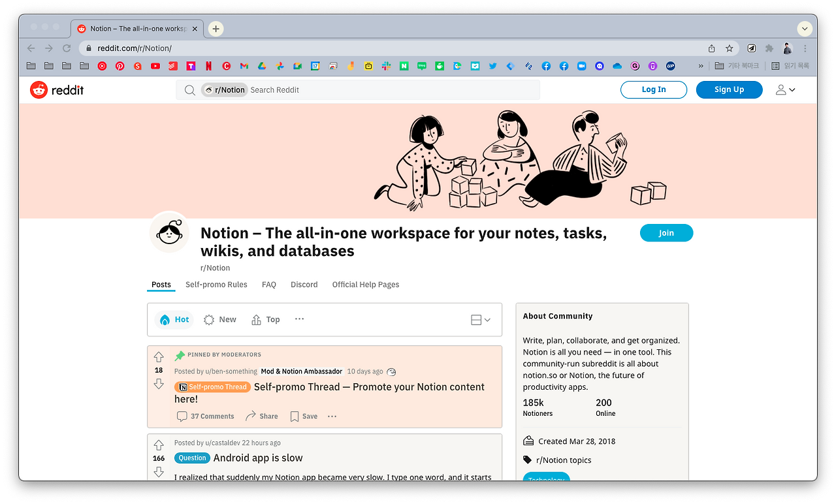Open more sort options ellipsis
The width and height of the screenshot is (836, 504).
click(299, 319)
